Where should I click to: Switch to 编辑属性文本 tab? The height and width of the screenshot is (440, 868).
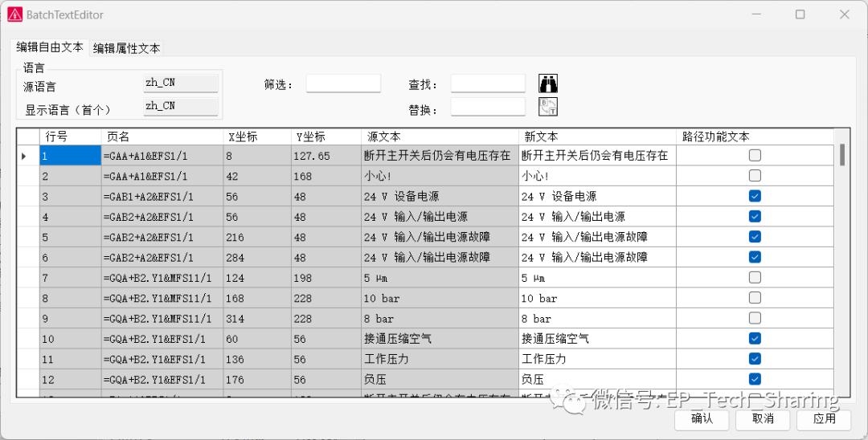point(127,49)
